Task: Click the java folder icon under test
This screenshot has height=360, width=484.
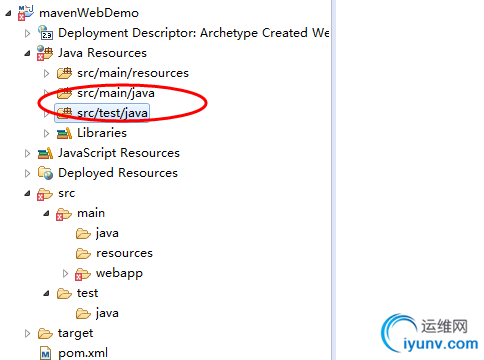Action: point(83,313)
